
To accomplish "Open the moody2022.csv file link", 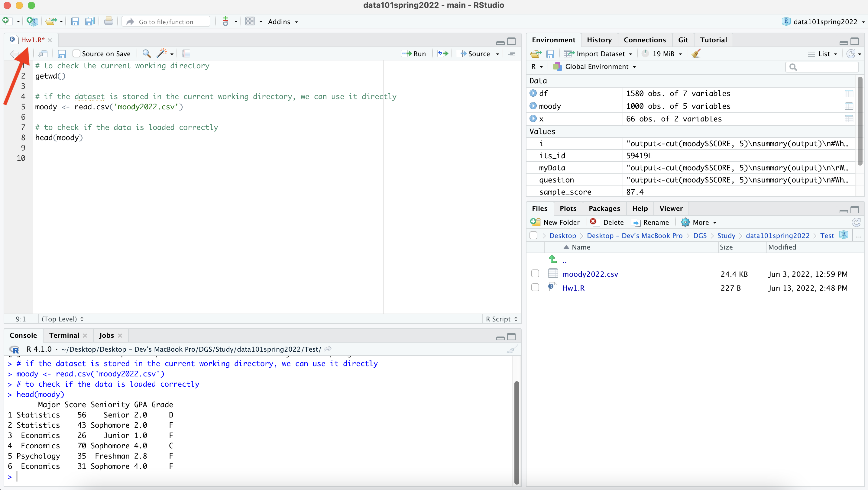I will [x=590, y=274].
